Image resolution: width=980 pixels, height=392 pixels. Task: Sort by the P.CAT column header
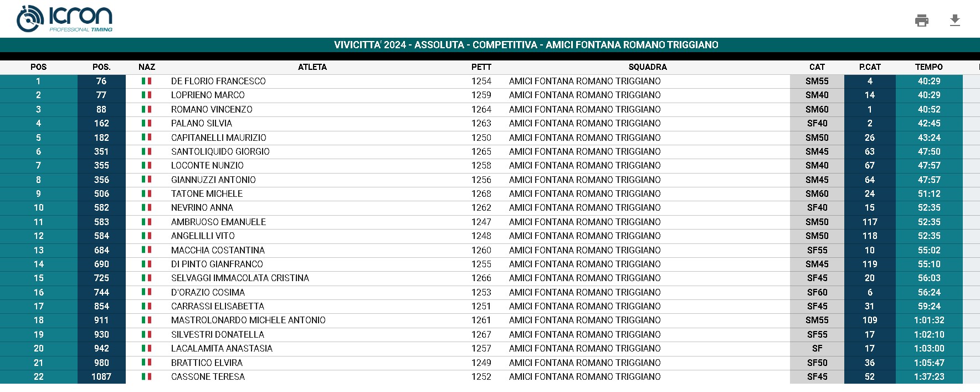[870, 67]
